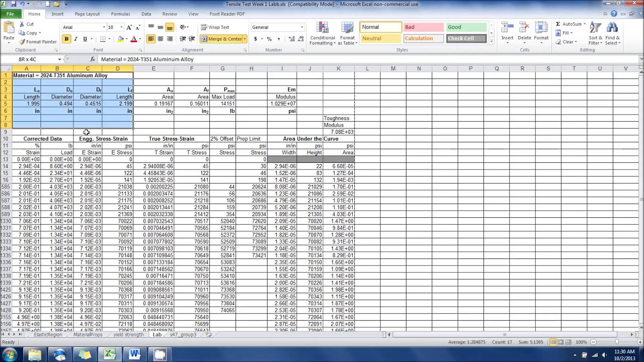Decrease font size with Shrink Font
This screenshot has width=644, height=362.
tap(137, 27)
